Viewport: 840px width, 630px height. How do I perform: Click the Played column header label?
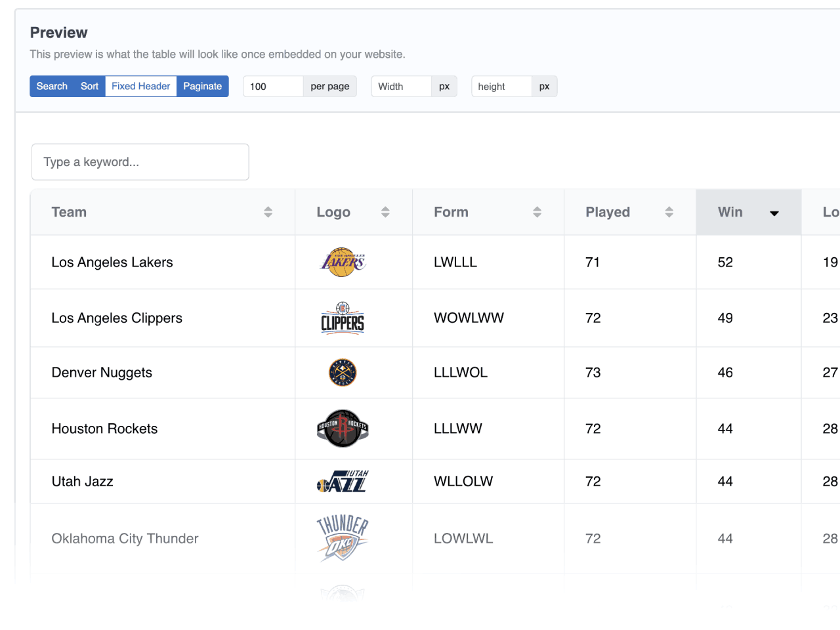[608, 212]
